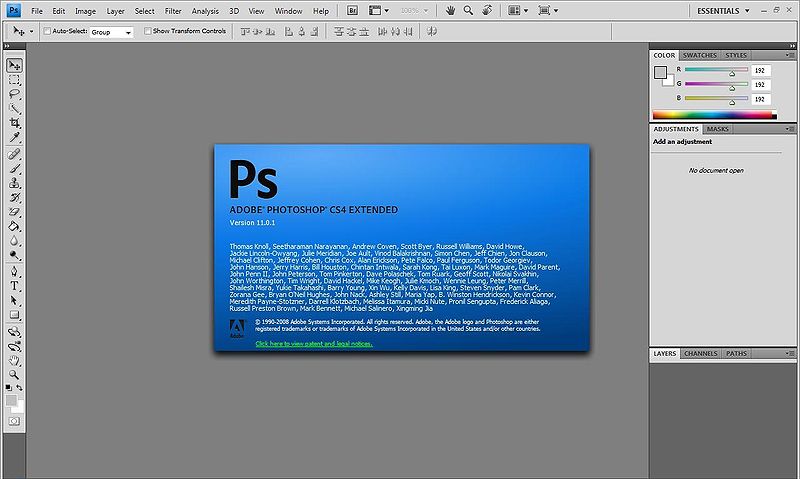800x479 pixels.
Task: Select the Clone Stamp tool
Action: tap(14, 183)
